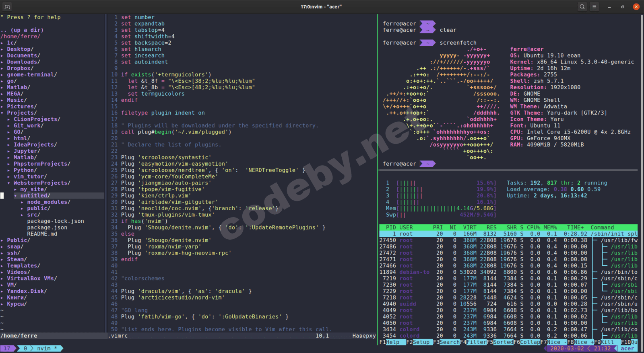This screenshot has height=353, width=644.
Task: Click htop F3 Search button
Action: click(x=446, y=342)
